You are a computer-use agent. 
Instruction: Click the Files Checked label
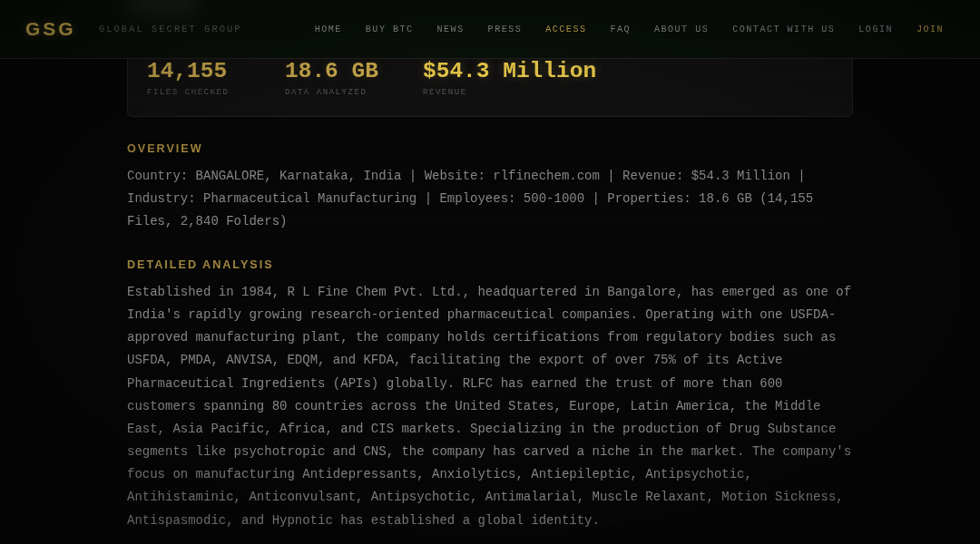(x=188, y=92)
